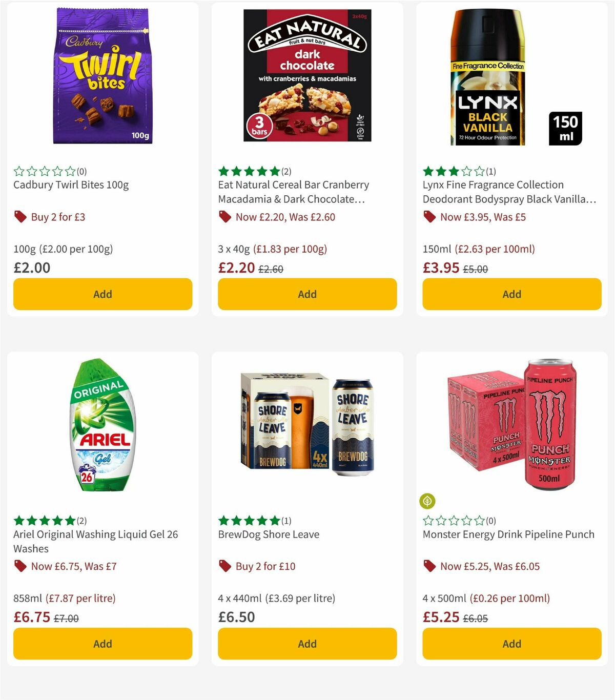Click the red tag icon beside "Buy 2 for £3"
This screenshot has height=700, width=615.
20,217
